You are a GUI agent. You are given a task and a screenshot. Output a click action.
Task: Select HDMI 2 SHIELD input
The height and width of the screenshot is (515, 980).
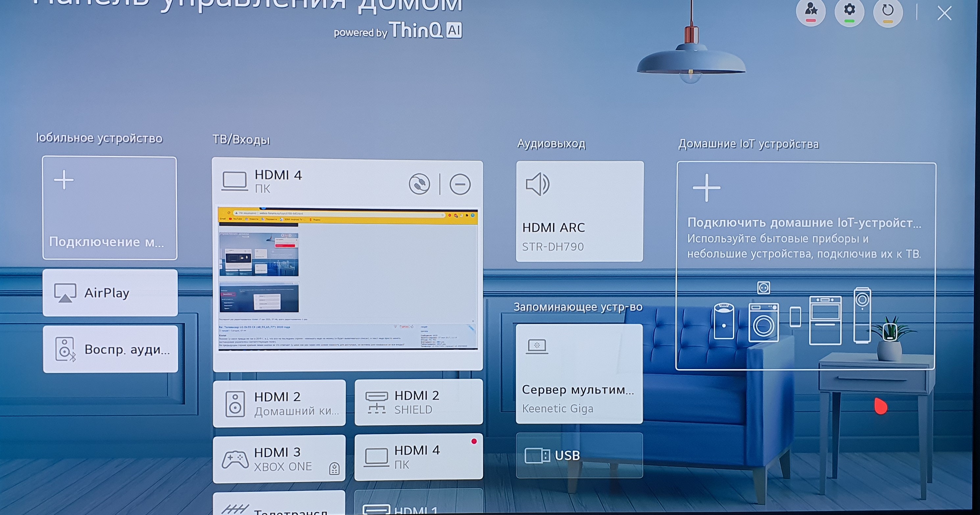coord(419,402)
